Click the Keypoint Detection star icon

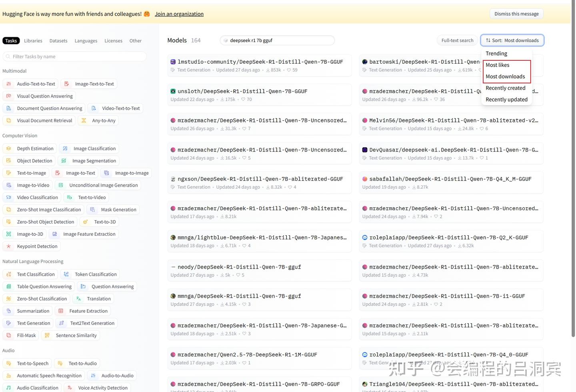(x=9, y=247)
